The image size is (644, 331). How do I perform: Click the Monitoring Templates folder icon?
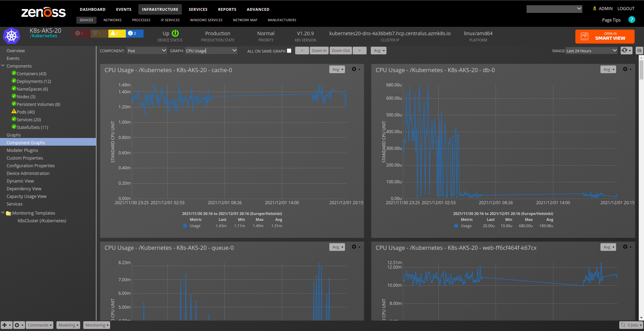tap(8, 213)
